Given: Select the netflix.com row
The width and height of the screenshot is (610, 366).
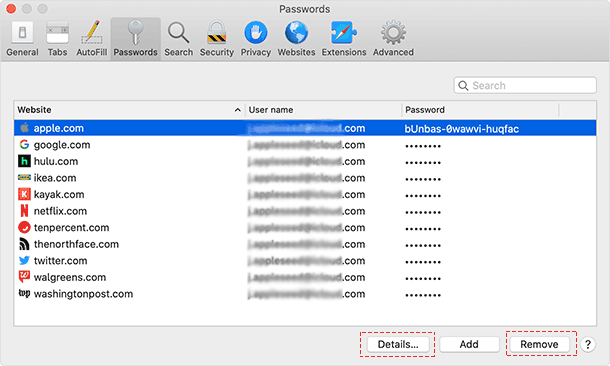Looking at the screenshot, I should pos(305,211).
